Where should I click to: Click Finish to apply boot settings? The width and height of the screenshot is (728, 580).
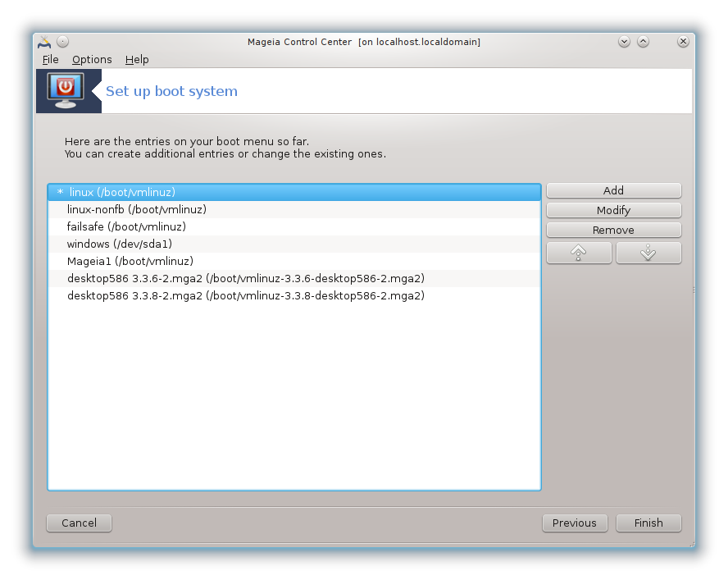pos(648,523)
